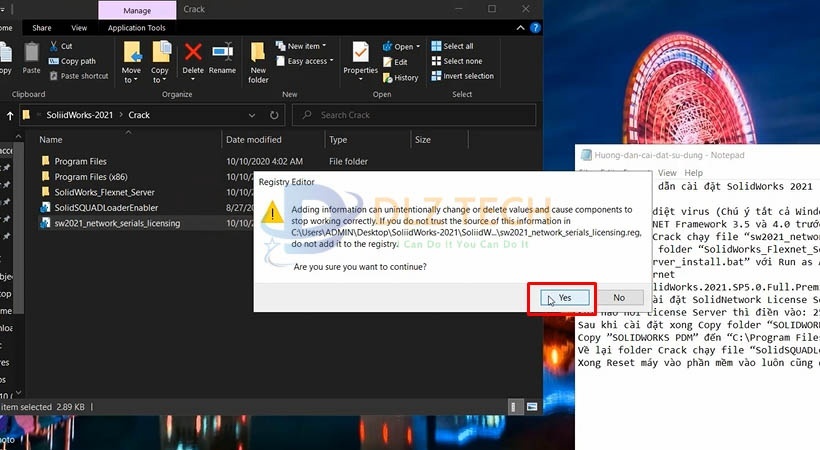
Task: Sort by the Type column header
Action: pyautogui.click(x=338, y=140)
